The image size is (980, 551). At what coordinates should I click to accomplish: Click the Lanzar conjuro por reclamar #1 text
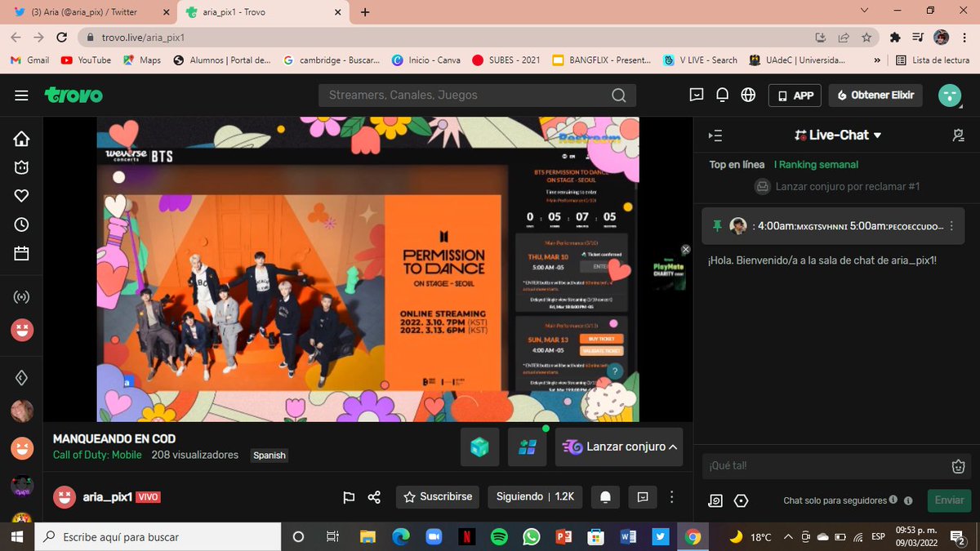[x=848, y=187]
